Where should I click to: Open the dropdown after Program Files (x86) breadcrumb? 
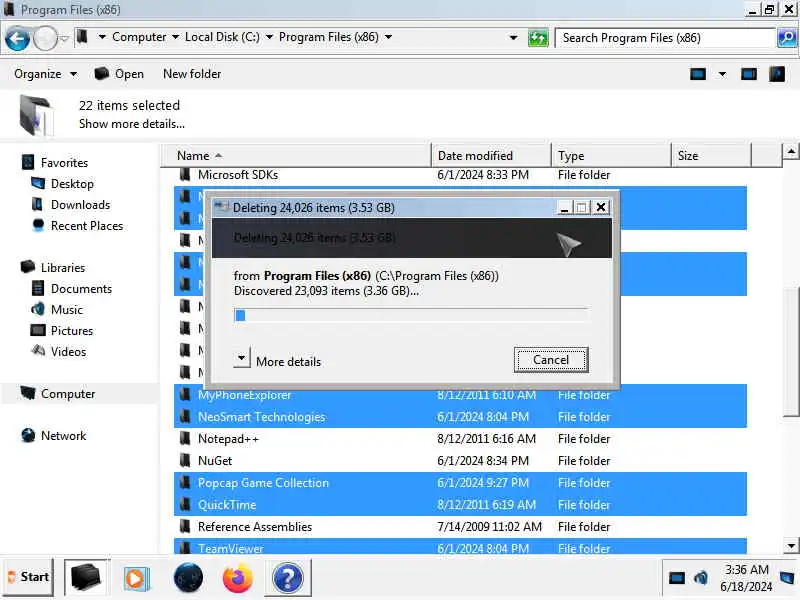coord(389,37)
